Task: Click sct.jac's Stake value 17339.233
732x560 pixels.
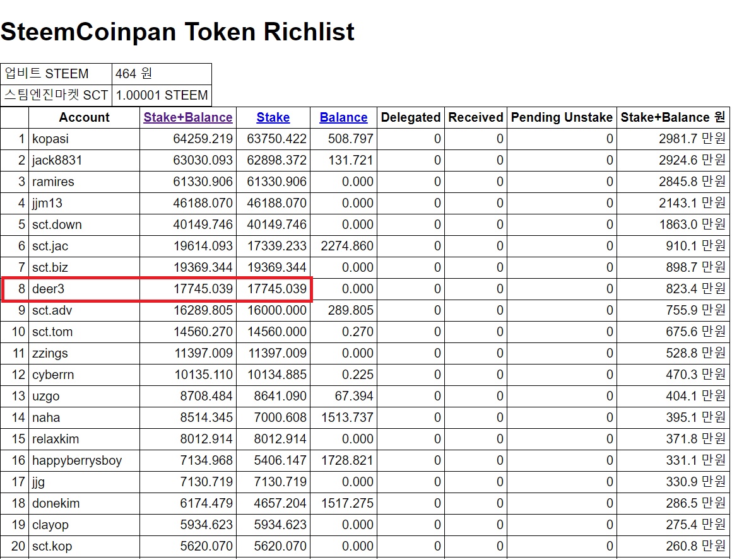Action: pyautogui.click(x=276, y=246)
